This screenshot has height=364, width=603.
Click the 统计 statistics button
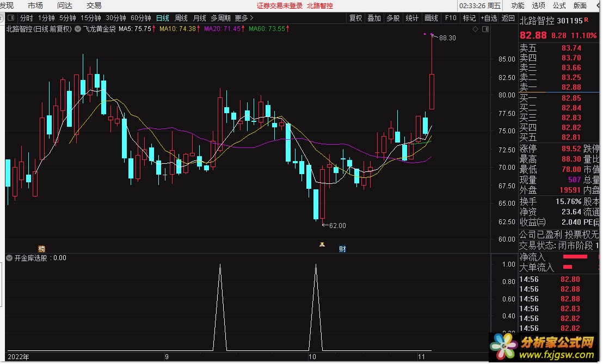point(412,18)
